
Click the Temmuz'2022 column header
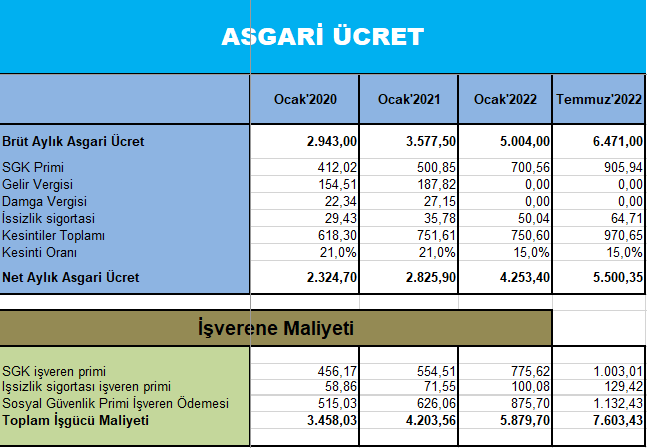coord(599,99)
